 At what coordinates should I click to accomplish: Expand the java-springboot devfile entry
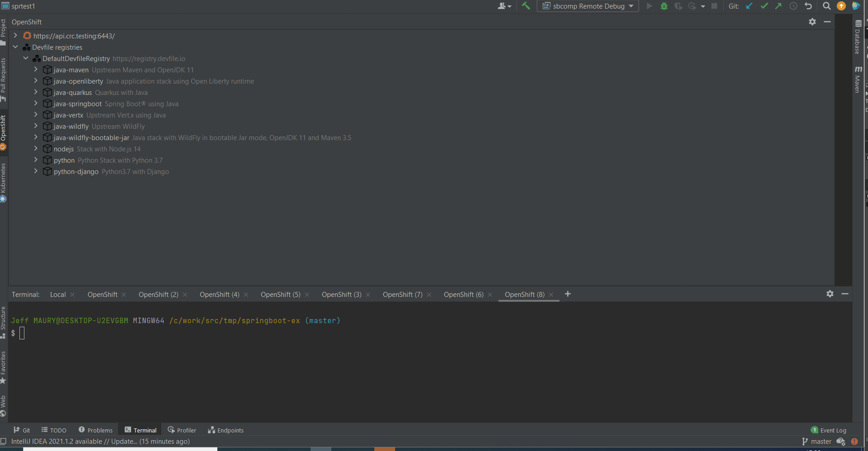(x=36, y=103)
